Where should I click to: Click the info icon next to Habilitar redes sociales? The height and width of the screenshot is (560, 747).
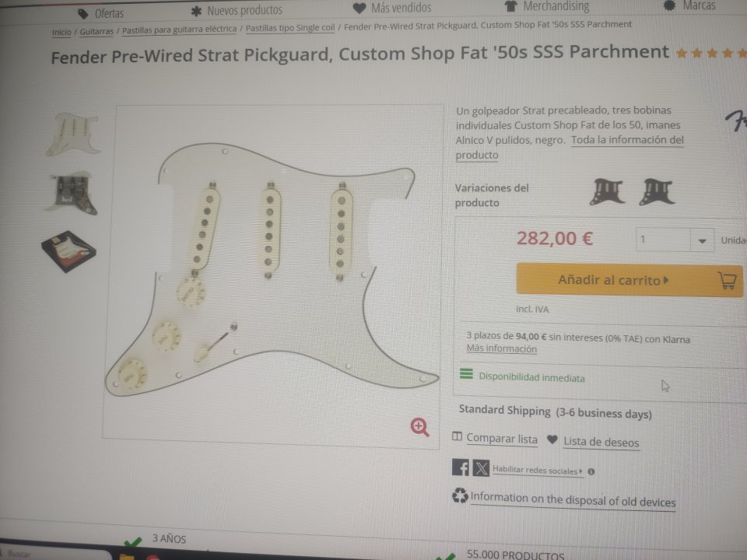click(591, 472)
